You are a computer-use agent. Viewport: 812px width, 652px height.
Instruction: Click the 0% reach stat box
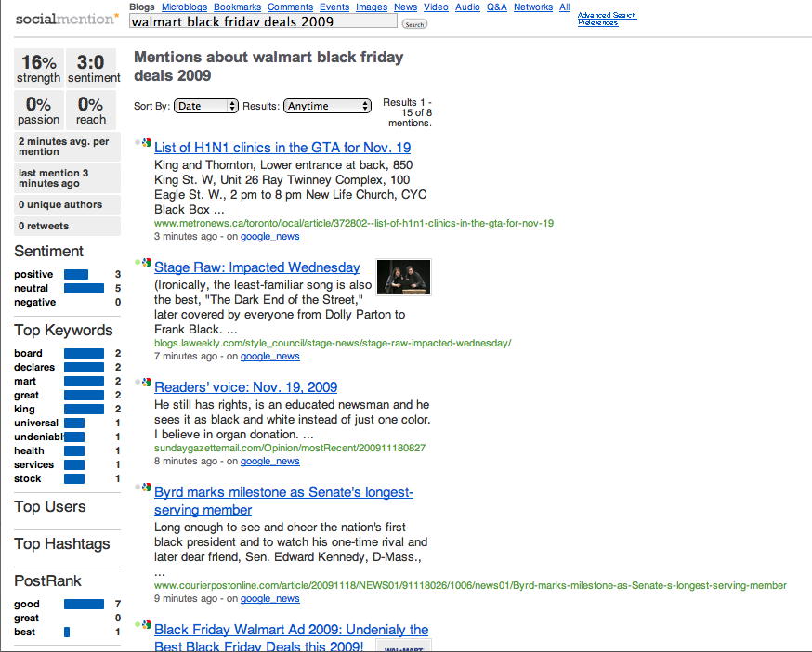91,111
